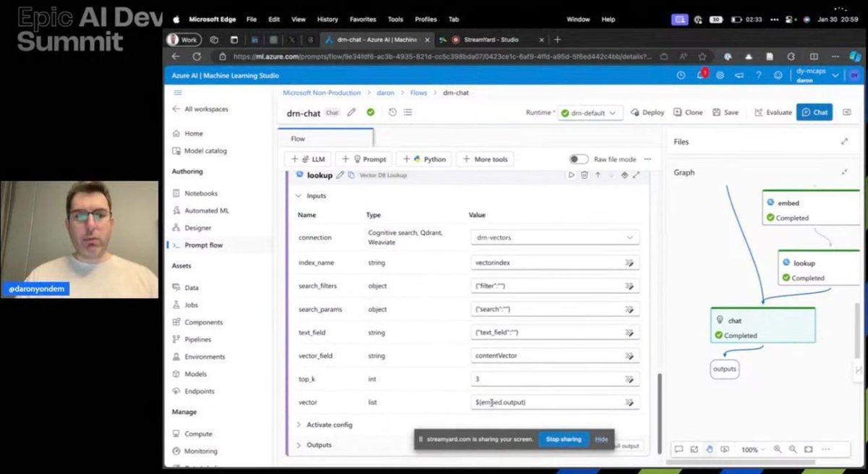Collapse the Graph panel

click(x=844, y=172)
